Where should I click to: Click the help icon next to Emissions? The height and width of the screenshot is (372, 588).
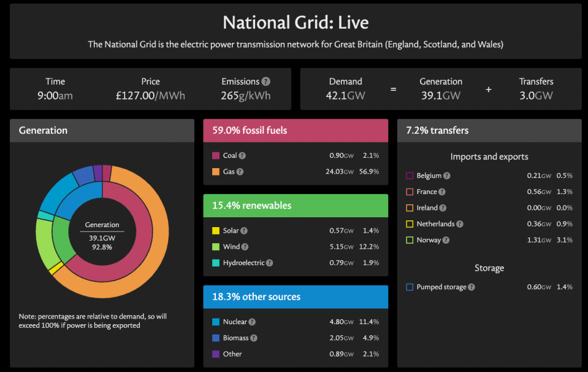click(x=266, y=82)
